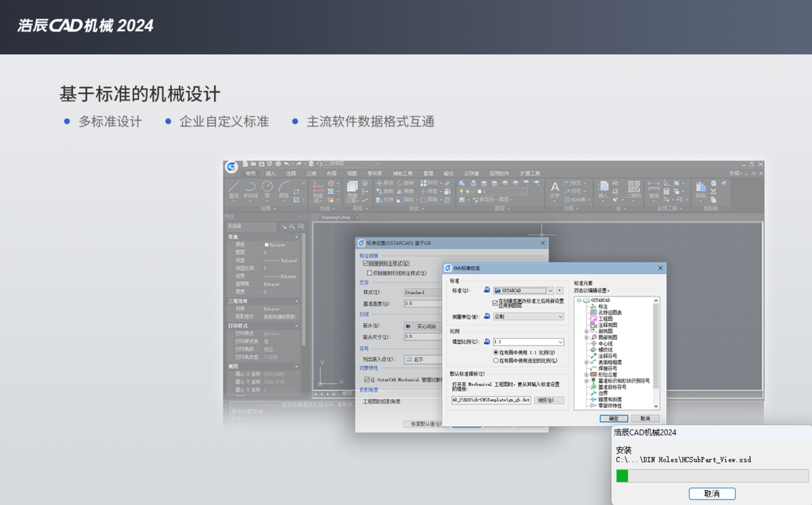Switch to the 三维 ribbon tab
Screen dimensions: 812x505
point(311,174)
